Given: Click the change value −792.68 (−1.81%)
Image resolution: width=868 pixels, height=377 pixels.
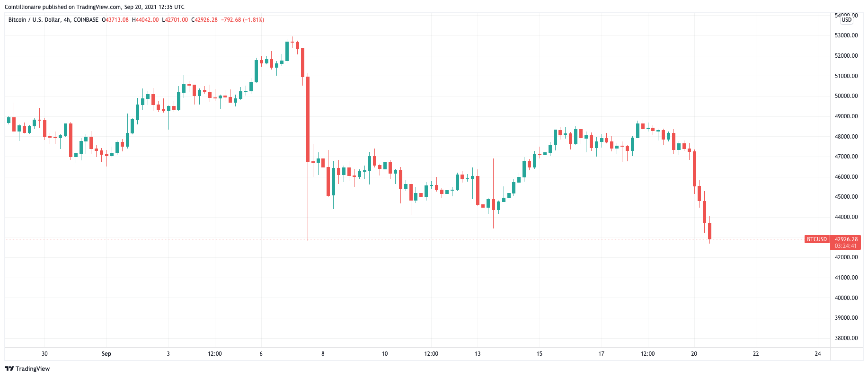Looking at the screenshot, I should coord(242,20).
